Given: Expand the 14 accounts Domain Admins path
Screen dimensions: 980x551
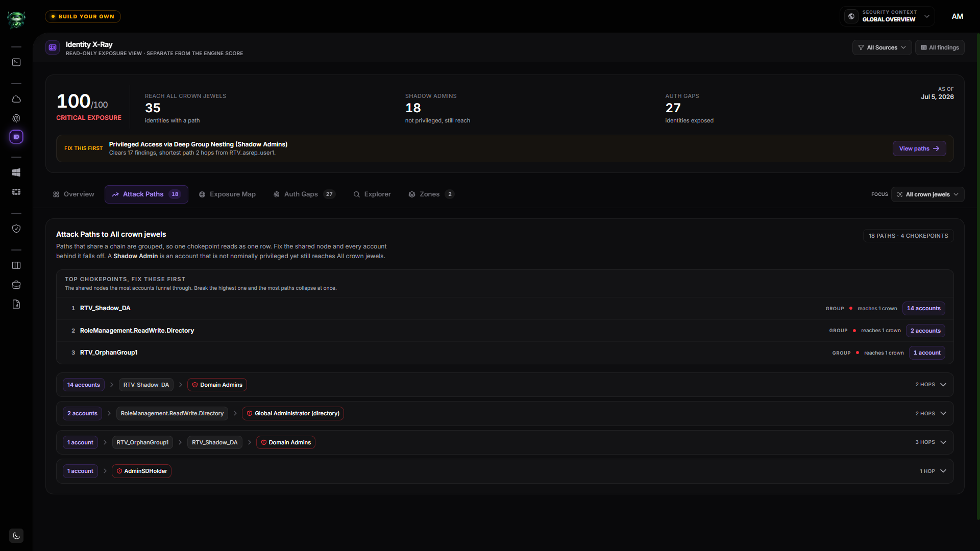Looking at the screenshot, I should point(943,385).
